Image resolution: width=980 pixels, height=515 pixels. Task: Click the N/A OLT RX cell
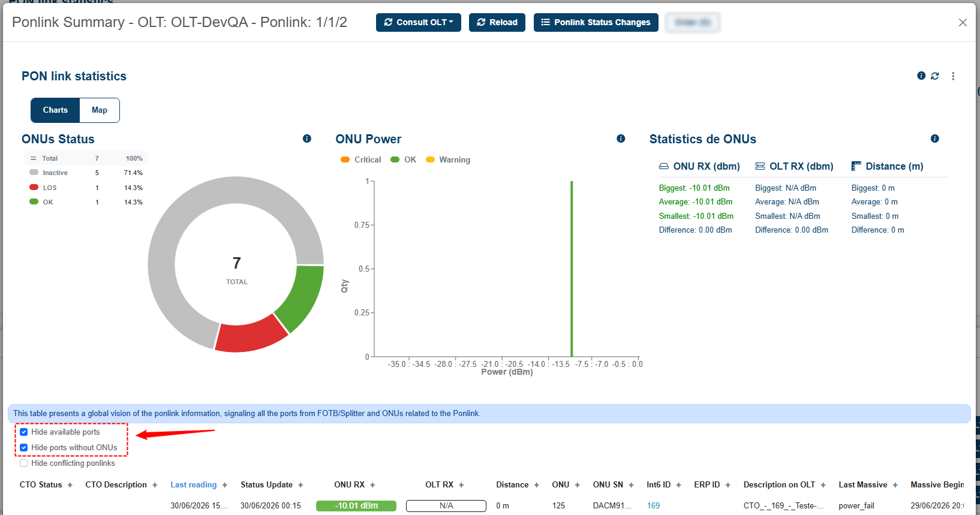tap(446, 506)
